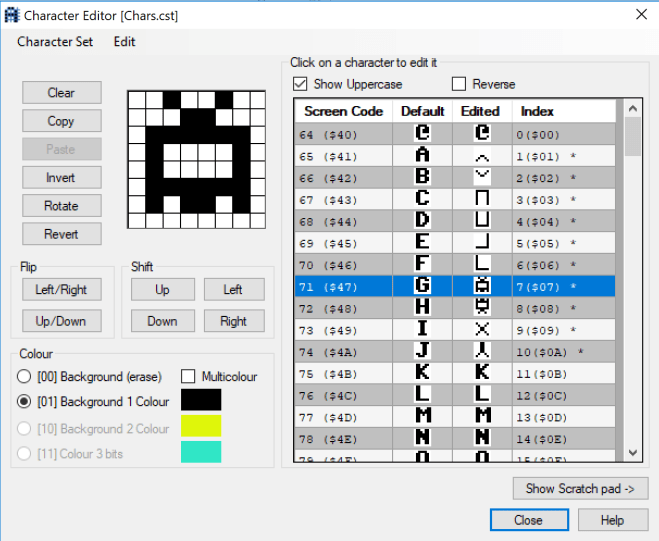Click the Edited column header
The height and width of the screenshot is (541, 659).
coord(482,111)
